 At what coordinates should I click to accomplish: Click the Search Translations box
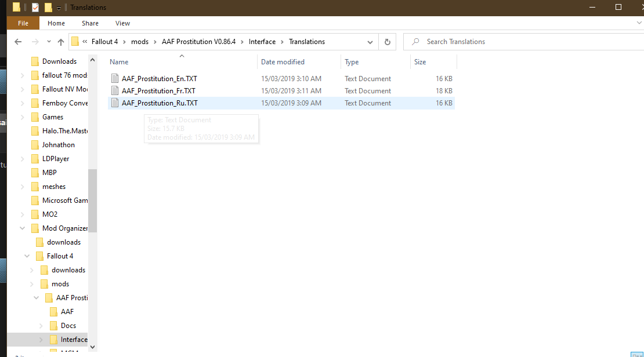pyautogui.click(x=524, y=42)
